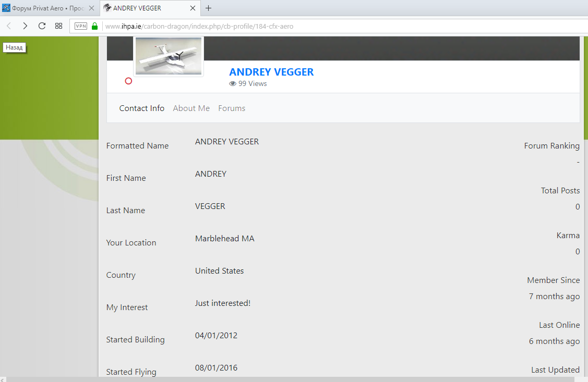Open the seaplane profile avatar image
Screen dimensions: 588x382
pyautogui.click(x=169, y=56)
